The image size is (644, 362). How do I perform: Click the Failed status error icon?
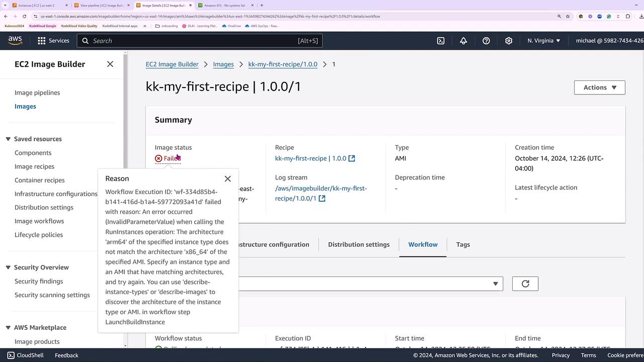pos(158,158)
